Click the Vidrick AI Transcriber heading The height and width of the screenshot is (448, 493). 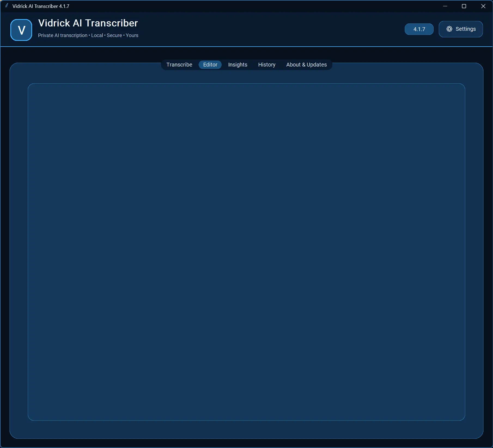coord(88,23)
